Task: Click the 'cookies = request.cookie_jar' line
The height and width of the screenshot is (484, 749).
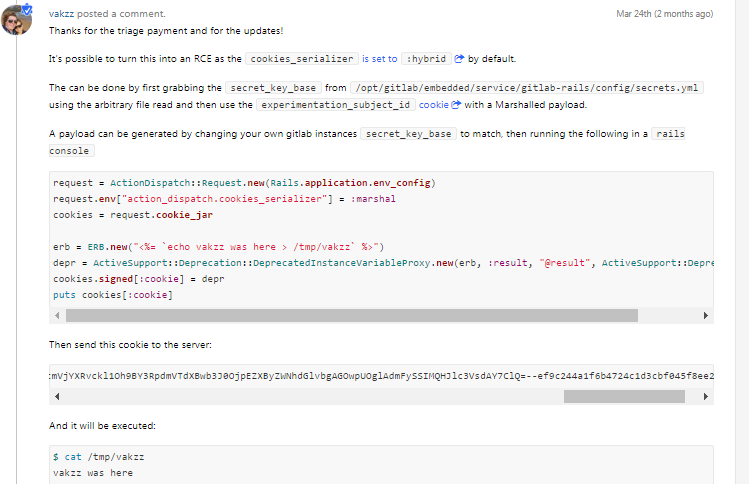Action: (x=133, y=215)
